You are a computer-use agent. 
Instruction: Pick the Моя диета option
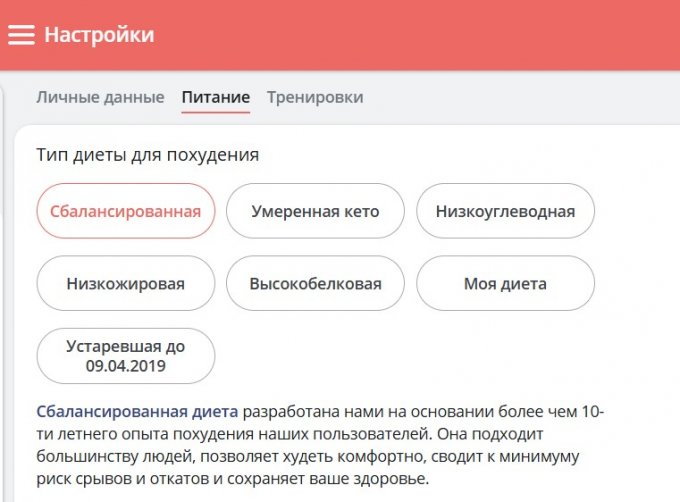(505, 284)
